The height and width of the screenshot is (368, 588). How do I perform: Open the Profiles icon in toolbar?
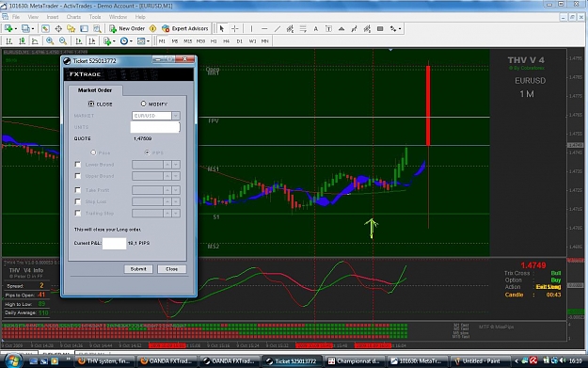click(x=25, y=28)
